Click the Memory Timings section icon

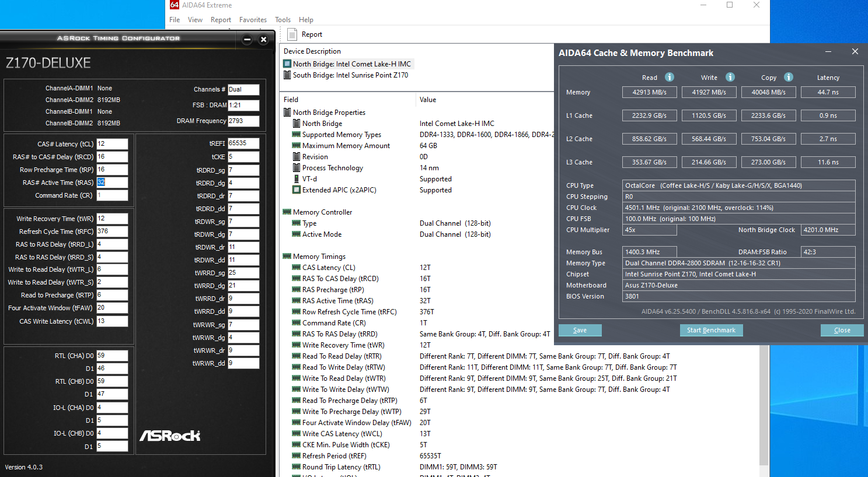pyautogui.click(x=287, y=257)
